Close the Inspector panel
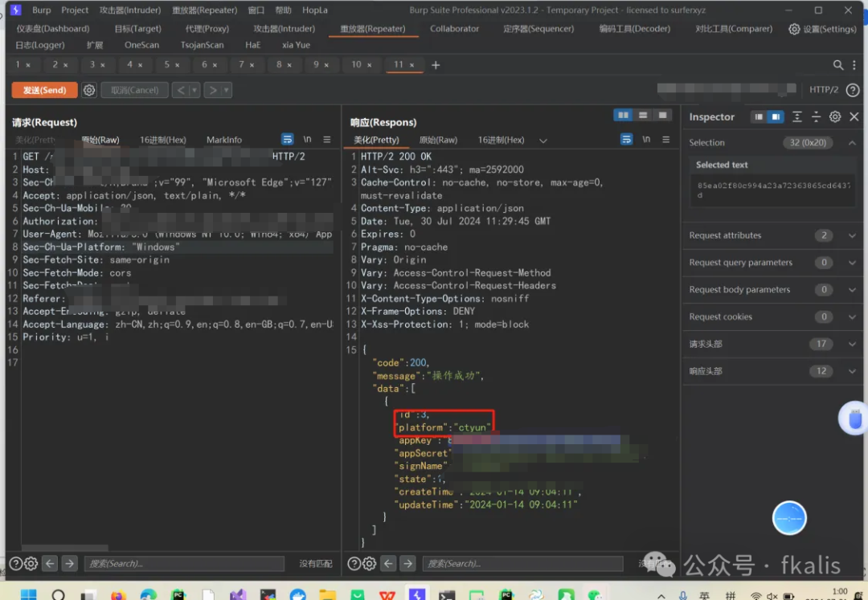The width and height of the screenshot is (868, 600). click(x=854, y=116)
